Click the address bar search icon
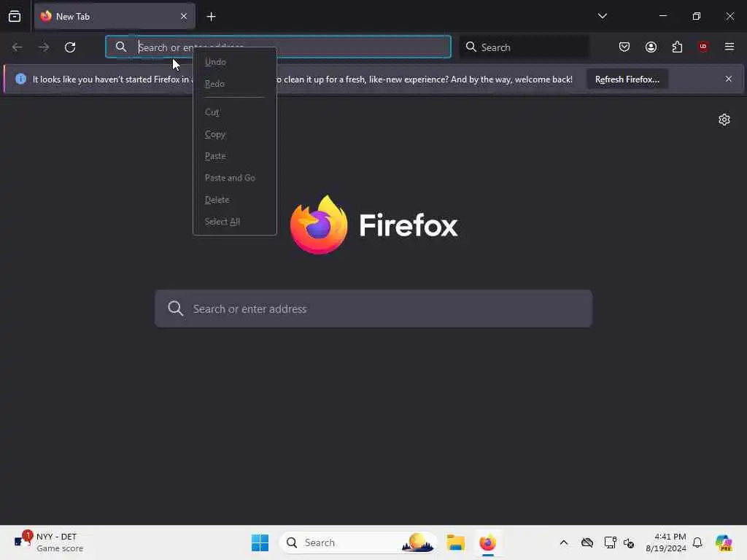Screen dimensions: 747x560 point(121,47)
